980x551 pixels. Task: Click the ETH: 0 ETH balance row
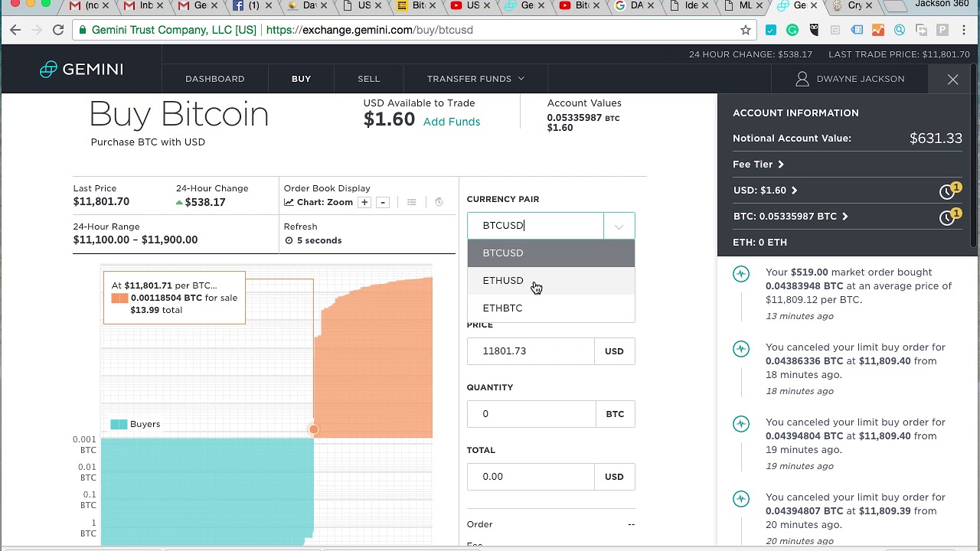tap(759, 242)
